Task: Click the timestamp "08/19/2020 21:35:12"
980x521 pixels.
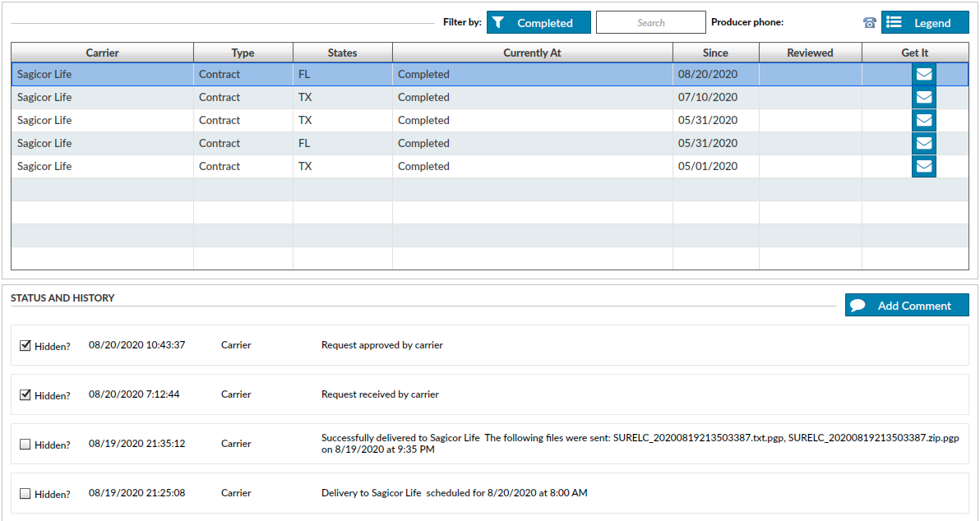Action: [136, 444]
